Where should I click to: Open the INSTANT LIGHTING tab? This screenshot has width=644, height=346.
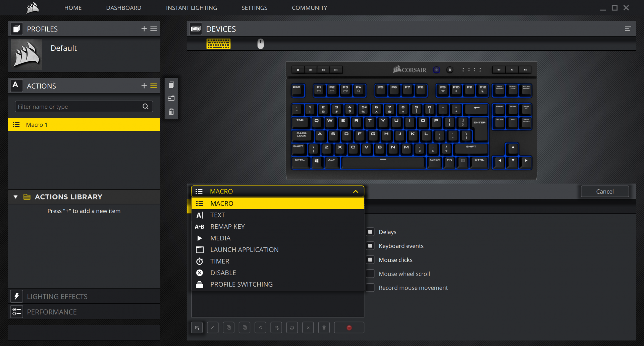[x=192, y=8]
